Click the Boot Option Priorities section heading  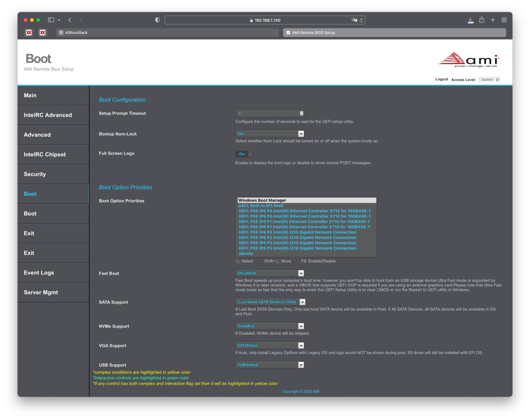[125, 187]
